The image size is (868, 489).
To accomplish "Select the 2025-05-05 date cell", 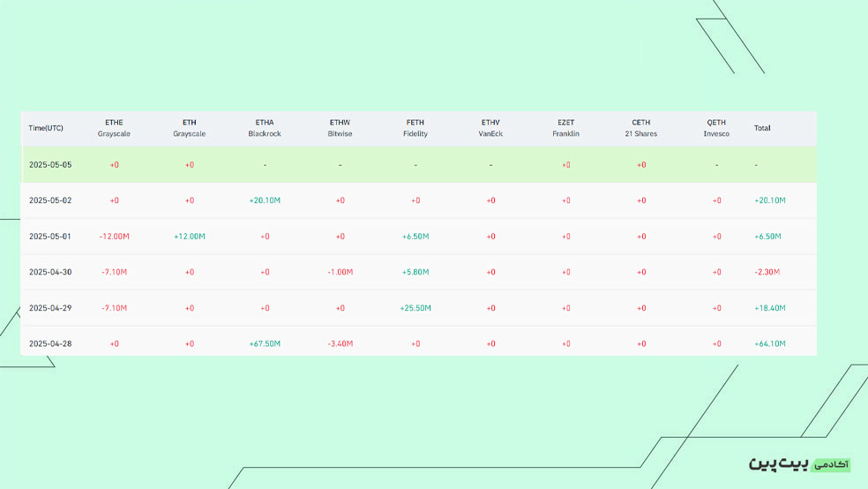I will point(50,165).
